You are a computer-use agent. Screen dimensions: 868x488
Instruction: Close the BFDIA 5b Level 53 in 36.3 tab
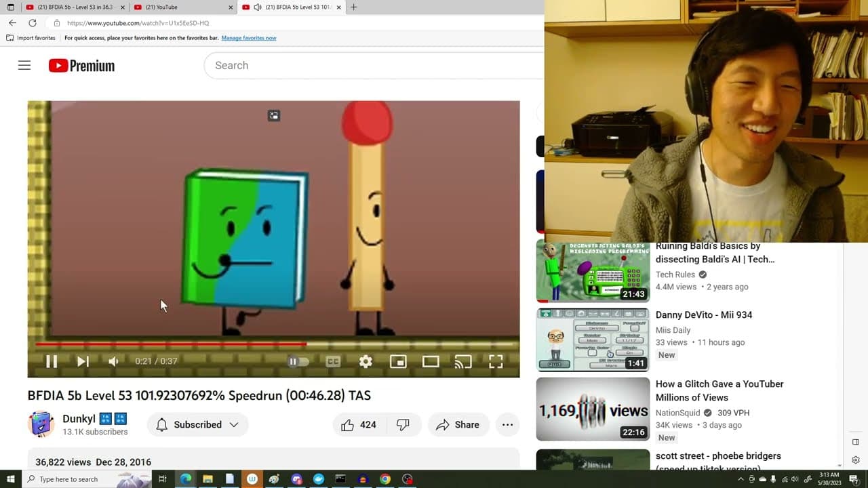[123, 7]
